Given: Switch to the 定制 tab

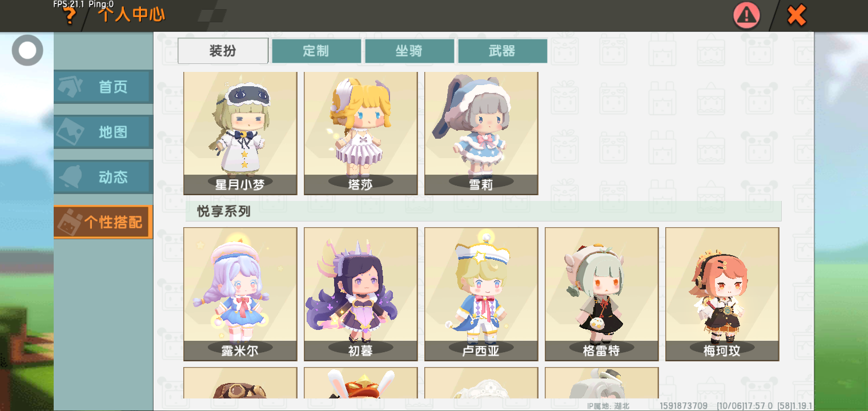Looking at the screenshot, I should (316, 51).
